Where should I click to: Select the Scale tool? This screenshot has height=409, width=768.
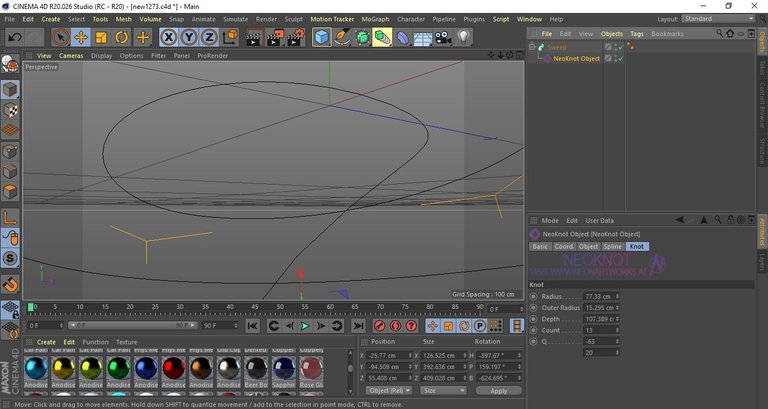click(x=101, y=37)
